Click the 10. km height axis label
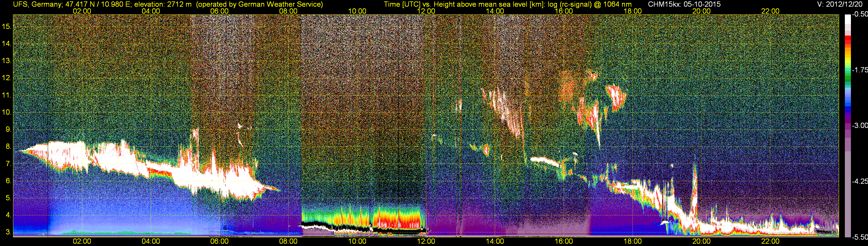 pos(6,112)
